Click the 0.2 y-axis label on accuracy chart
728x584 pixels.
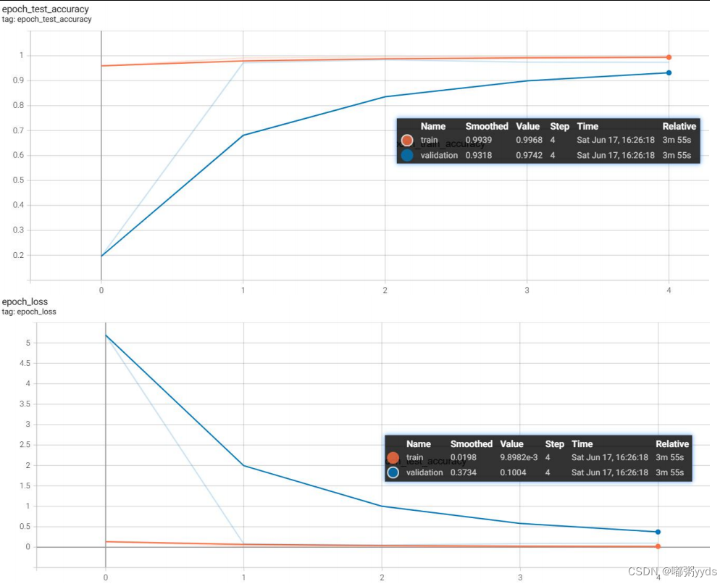[18, 255]
